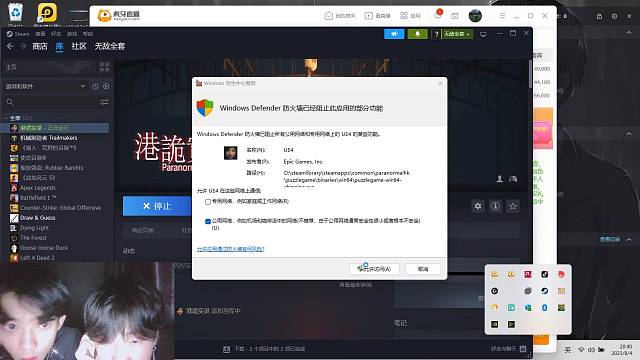
Task: Open Steam downloads status bar
Action: click(264, 349)
